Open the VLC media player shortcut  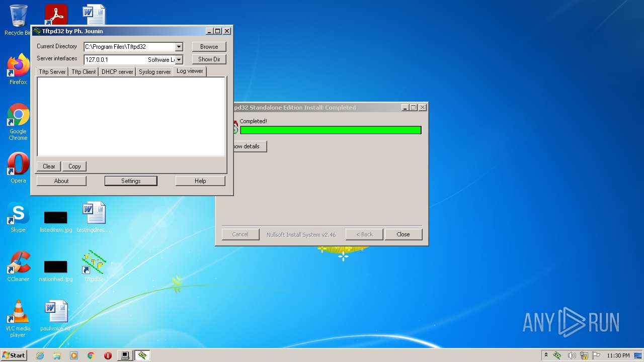[x=18, y=319]
